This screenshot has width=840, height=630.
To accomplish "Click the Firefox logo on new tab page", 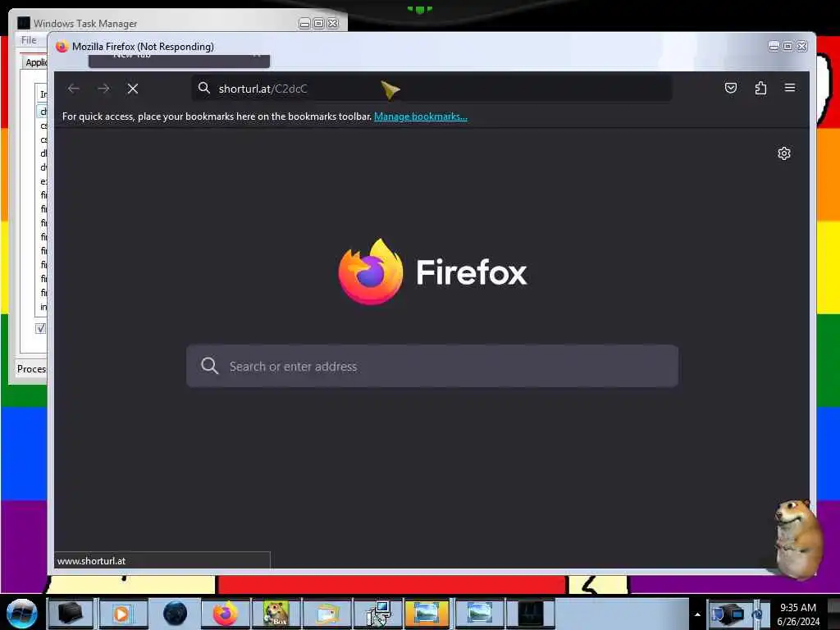I will click(x=432, y=272).
